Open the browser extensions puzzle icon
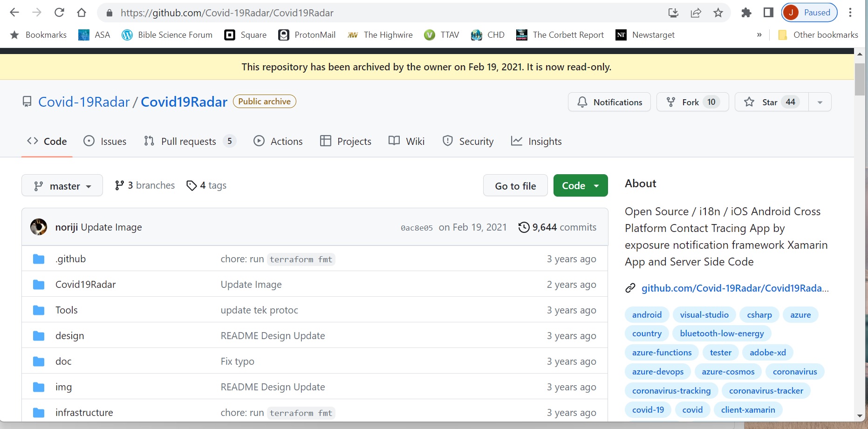Image resolution: width=868 pixels, height=429 pixels. tap(746, 13)
